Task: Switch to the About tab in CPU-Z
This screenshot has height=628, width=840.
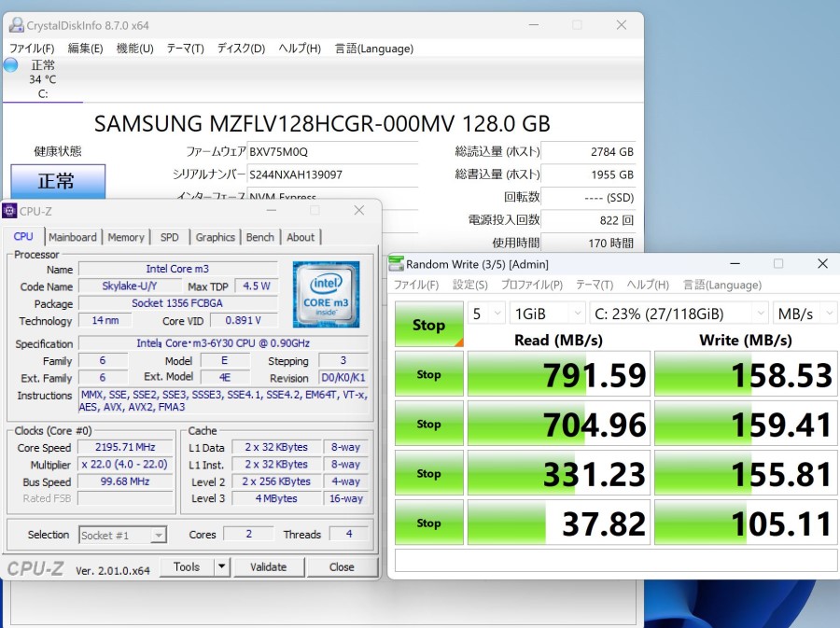Action: (x=301, y=237)
